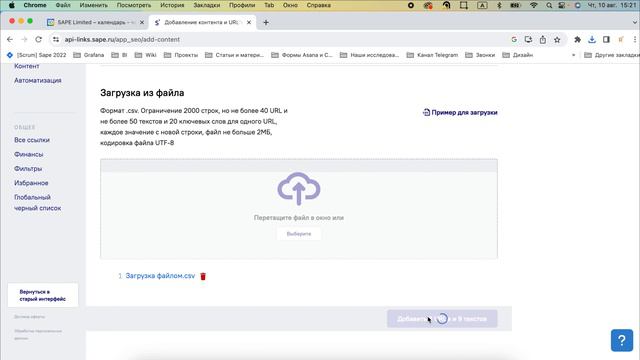Image resolution: width=640 pixels, height=360 pixels.
Task: Click the cloud upload icon
Action: coord(299,189)
